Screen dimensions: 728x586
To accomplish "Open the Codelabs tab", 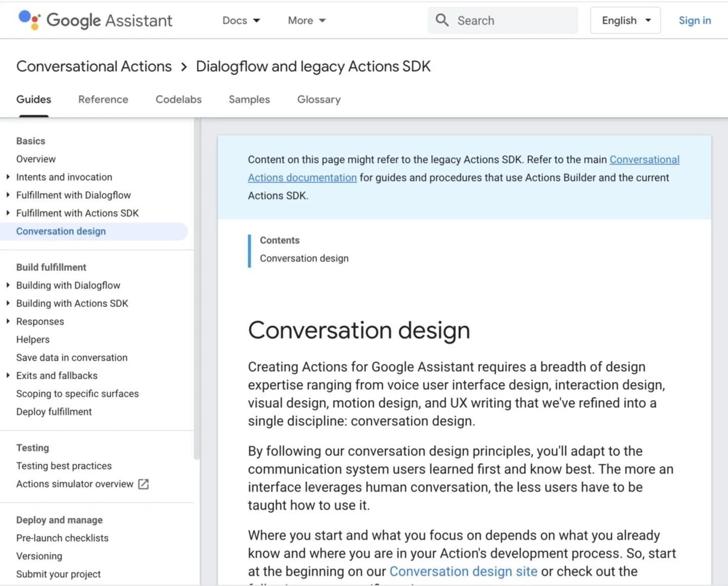I will tap(178, 100).
